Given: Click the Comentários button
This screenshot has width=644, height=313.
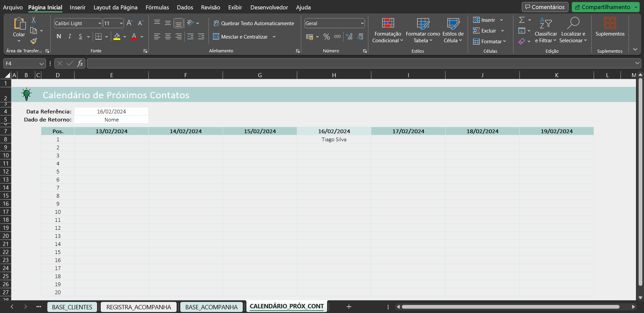Looking at the screenshot, I should click(x=545, y=7).
